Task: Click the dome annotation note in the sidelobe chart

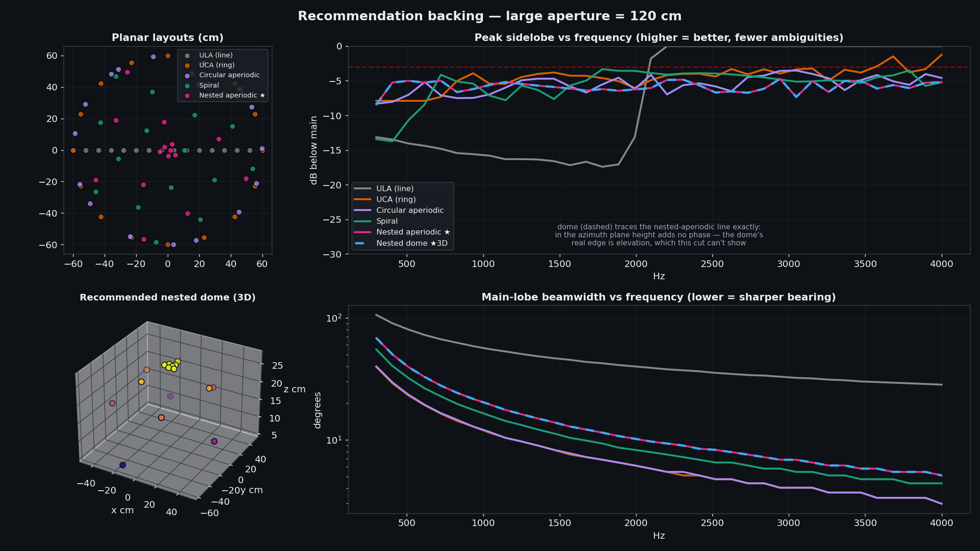Action: [659, 235]
